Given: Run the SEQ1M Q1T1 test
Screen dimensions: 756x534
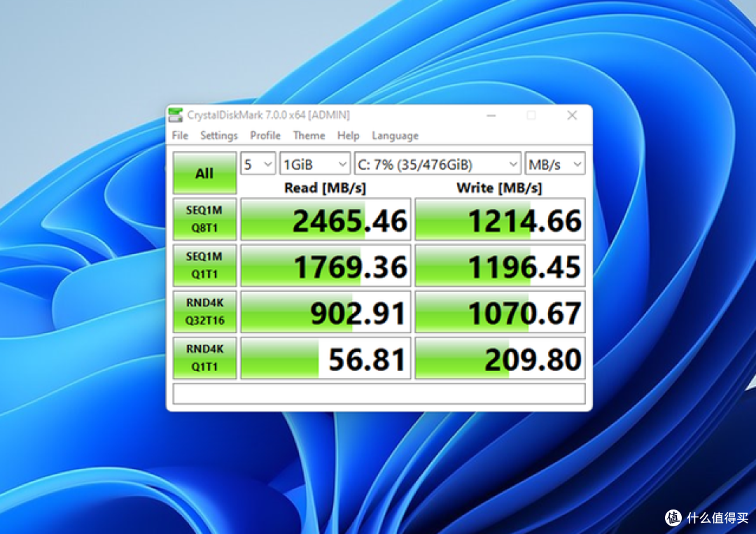Looking at the screenshot, I should pyautogui.click(x=204, y=265).
